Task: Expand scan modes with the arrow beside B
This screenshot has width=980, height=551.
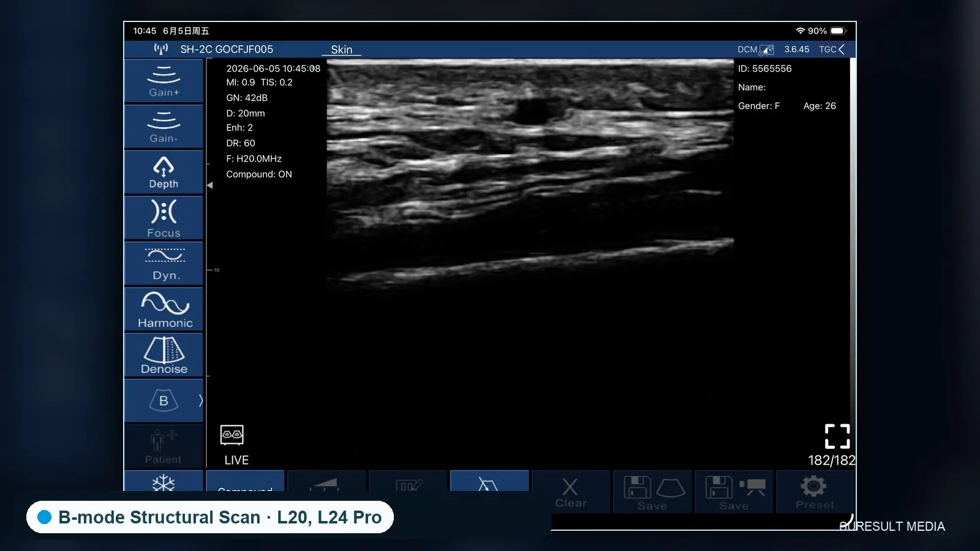Action: click(200, 401)
